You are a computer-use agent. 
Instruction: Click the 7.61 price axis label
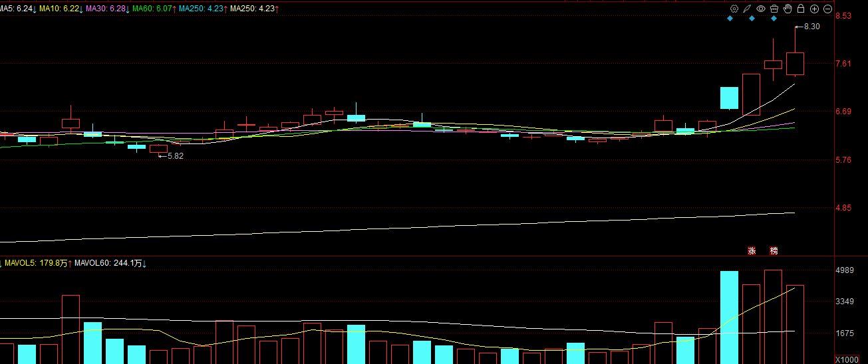point(843,64)
